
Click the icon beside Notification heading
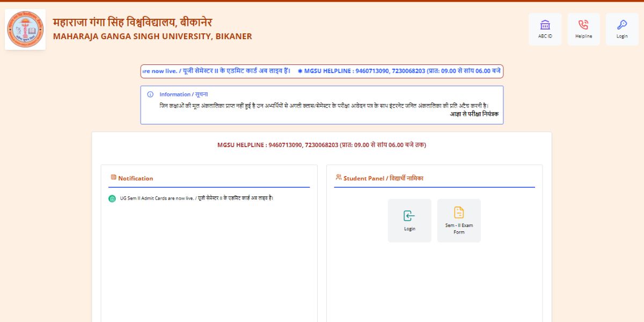point(113,178)
